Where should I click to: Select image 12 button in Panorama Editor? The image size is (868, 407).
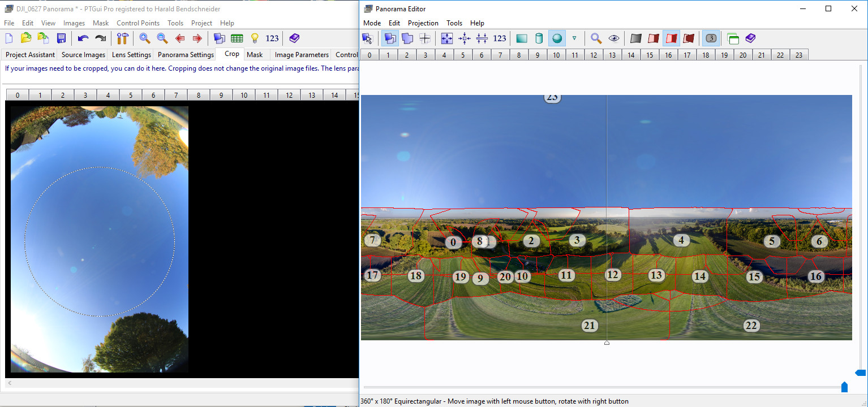(x=594, y=55)
